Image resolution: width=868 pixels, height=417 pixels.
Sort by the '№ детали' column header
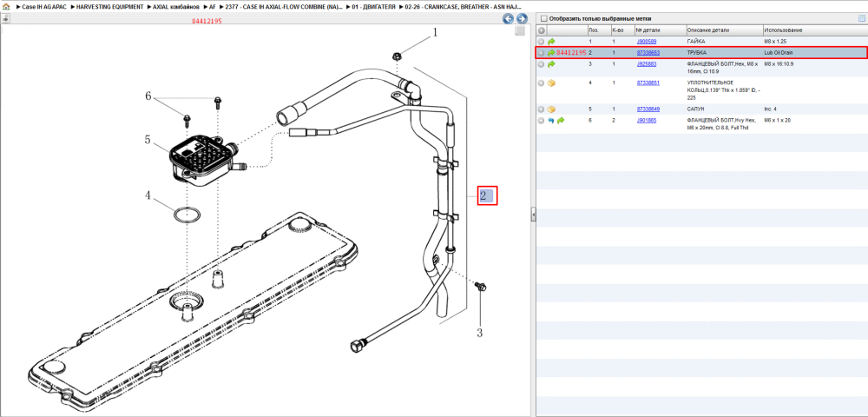coord(660,30)
